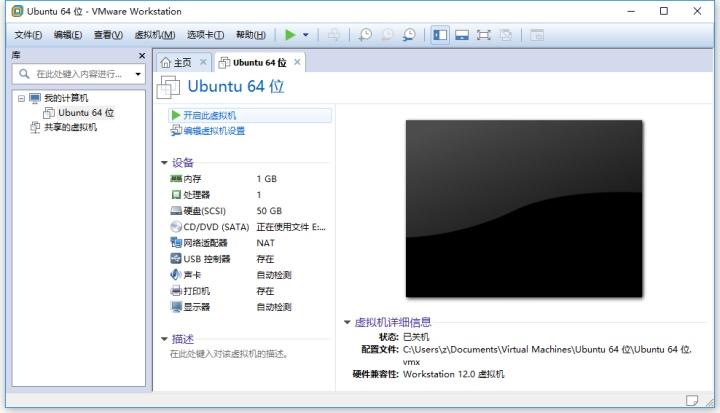Toggle library sidebar view icon
Screen dimensions: 720x413
pos(440,35)
